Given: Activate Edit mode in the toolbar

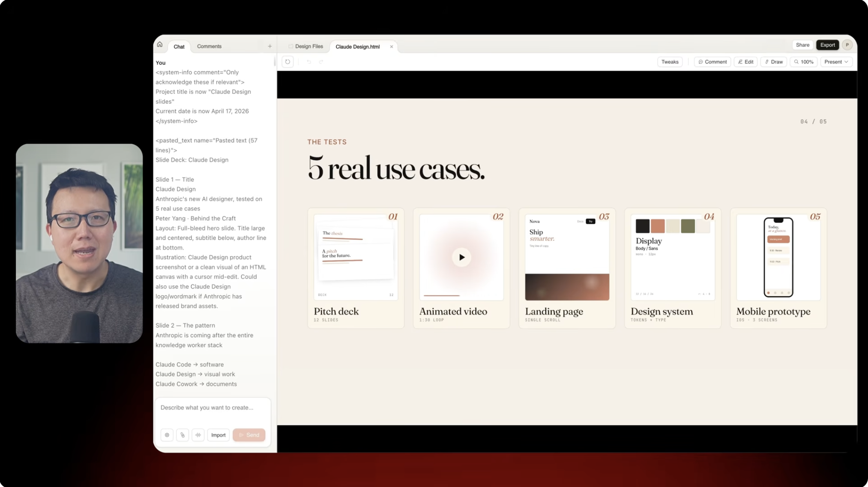Looking at the screenshot, I should [x=745, y=62].
